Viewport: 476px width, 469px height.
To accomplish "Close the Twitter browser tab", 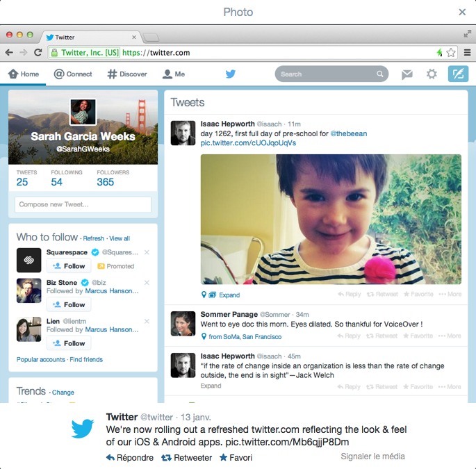I will (x=134, y=38).
